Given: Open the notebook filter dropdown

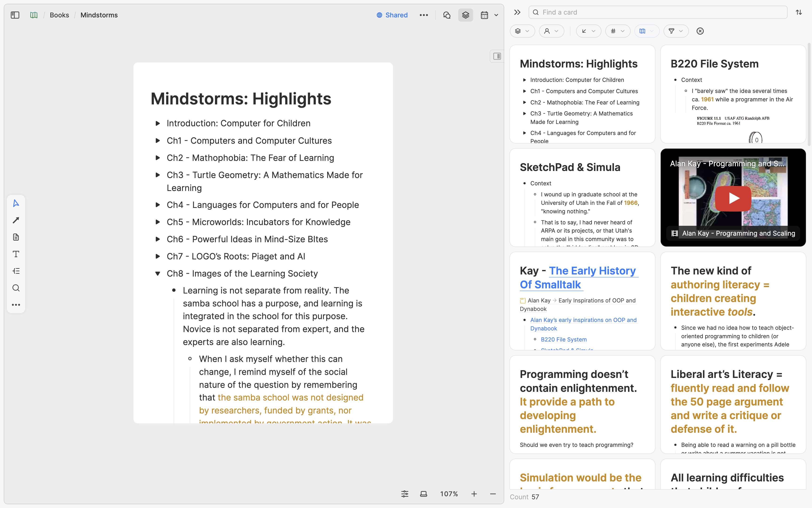Looking at the screenshot, I should point(647,31).
